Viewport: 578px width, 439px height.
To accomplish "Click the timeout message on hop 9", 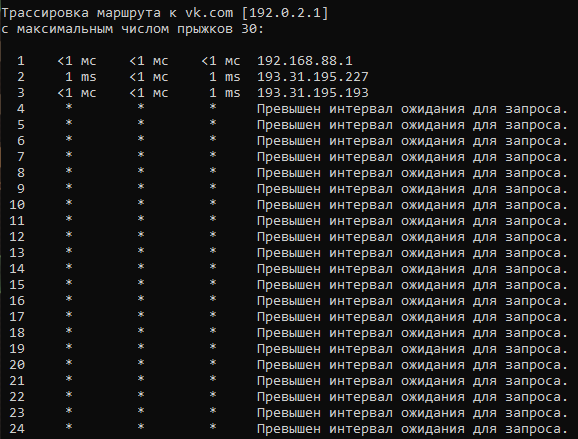I will (x=412, y=189).
